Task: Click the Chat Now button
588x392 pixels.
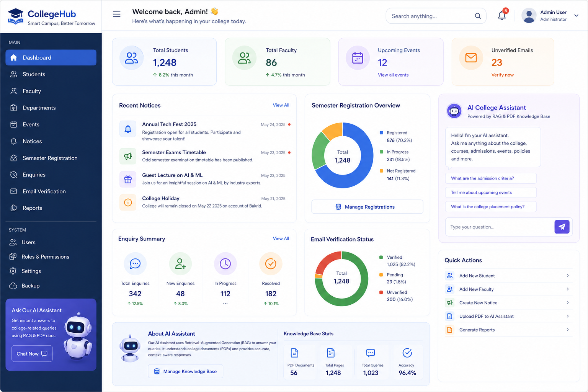Action: coord(32,354)
